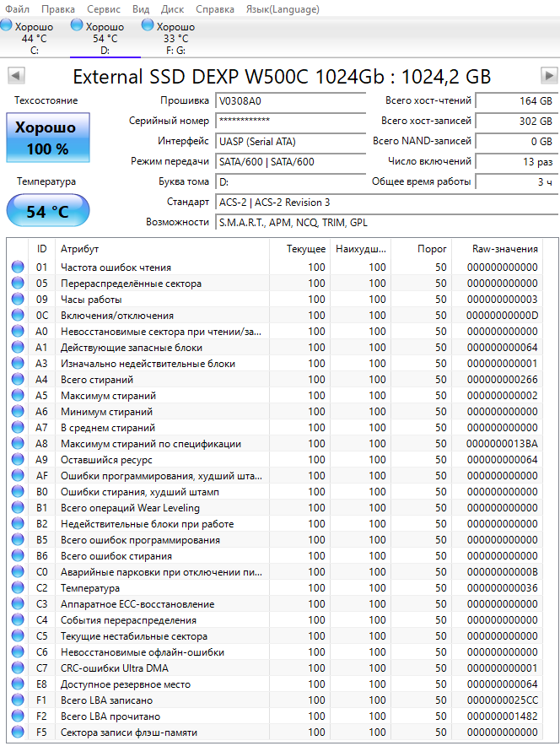Click the UASP (Serial ATA) interface field

[290, 141]
